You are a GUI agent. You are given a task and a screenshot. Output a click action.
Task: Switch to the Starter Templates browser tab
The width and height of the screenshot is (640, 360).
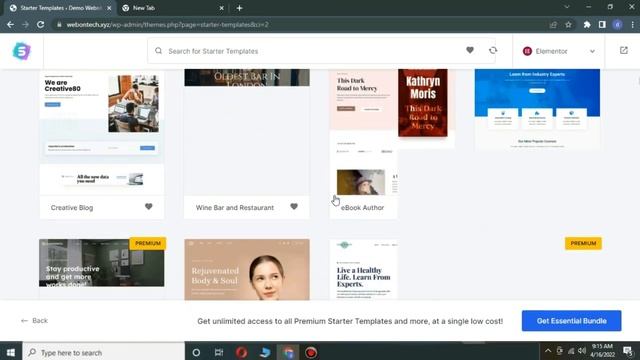[x=60, y=8]
